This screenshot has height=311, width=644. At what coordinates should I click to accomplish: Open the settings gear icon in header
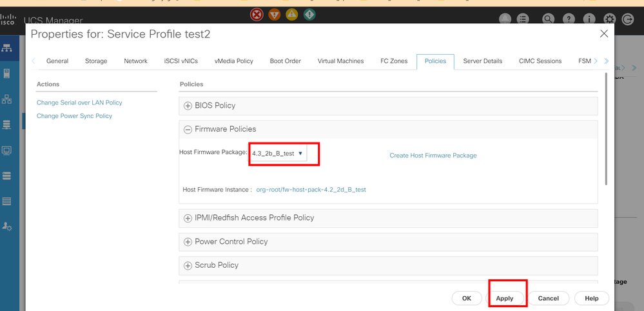pyautogui.click(x=609, y=19)
